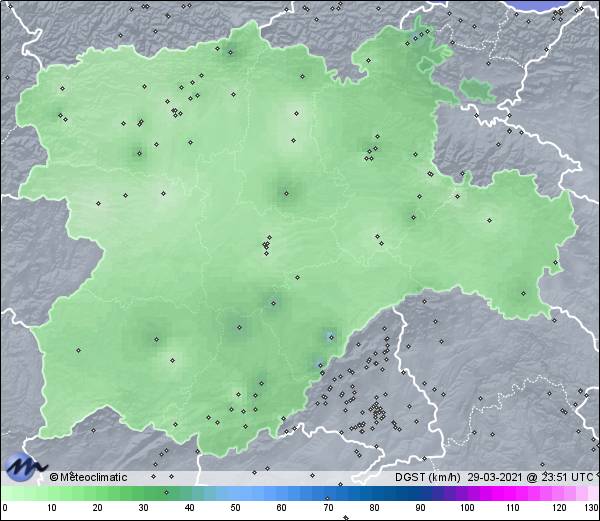
Task: Click the 20 scale label
Action: [x=98, y=508]
